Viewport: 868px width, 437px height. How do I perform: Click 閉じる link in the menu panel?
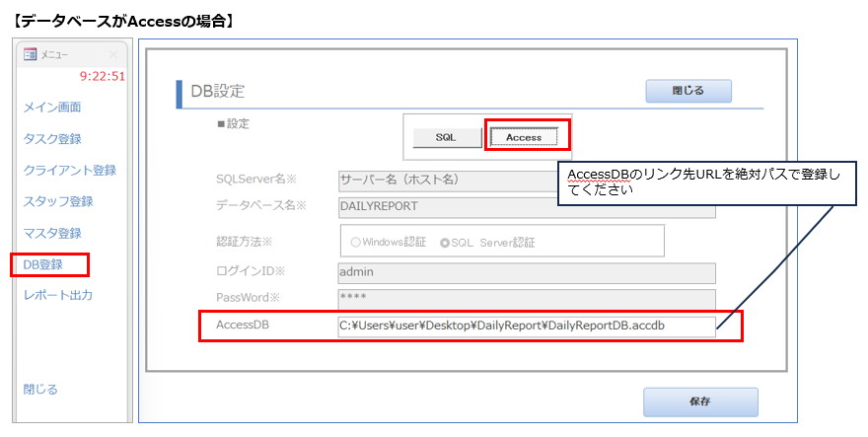coord(40,389)
